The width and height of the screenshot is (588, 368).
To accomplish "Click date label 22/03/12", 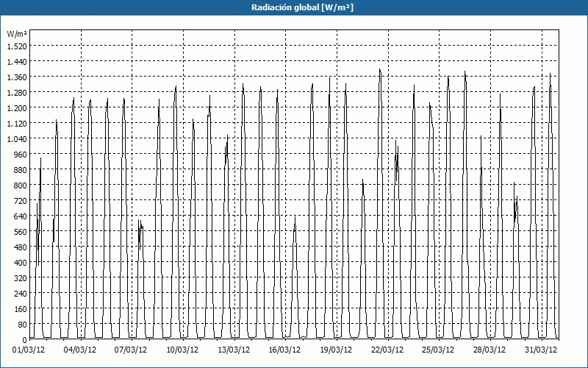I will tap(387, 350).
